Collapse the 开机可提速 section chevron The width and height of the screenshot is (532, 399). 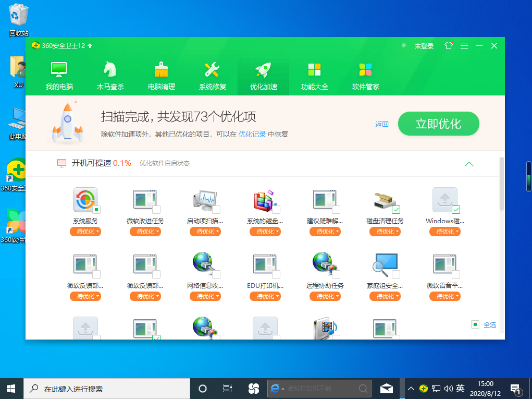click(469, 164)
